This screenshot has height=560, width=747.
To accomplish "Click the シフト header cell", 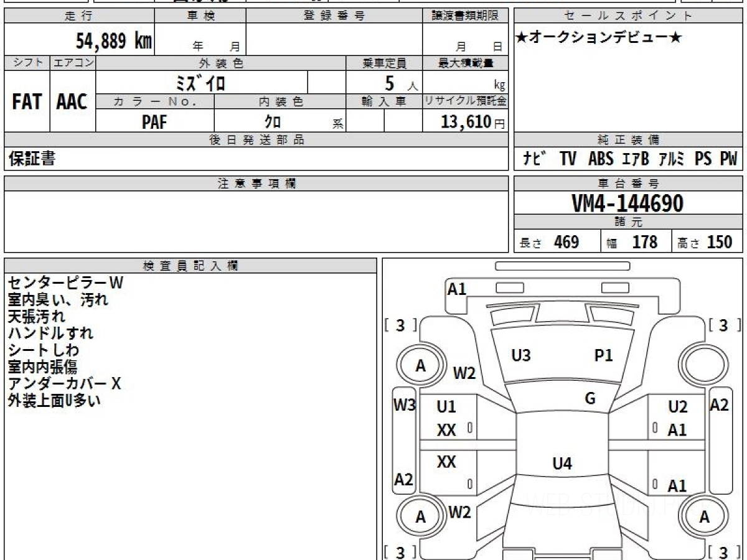I will [x=27, y=63].
